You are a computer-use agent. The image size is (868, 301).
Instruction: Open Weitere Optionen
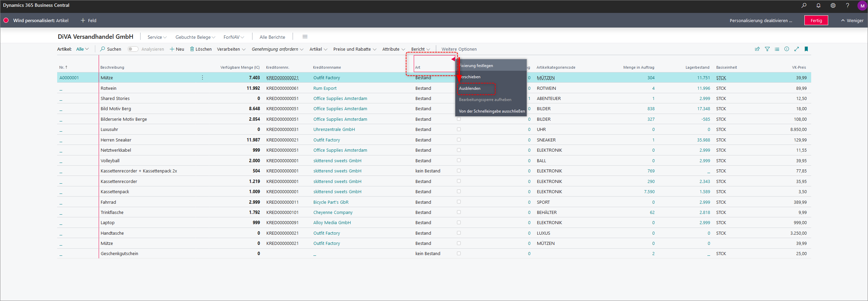coord(459,49)
